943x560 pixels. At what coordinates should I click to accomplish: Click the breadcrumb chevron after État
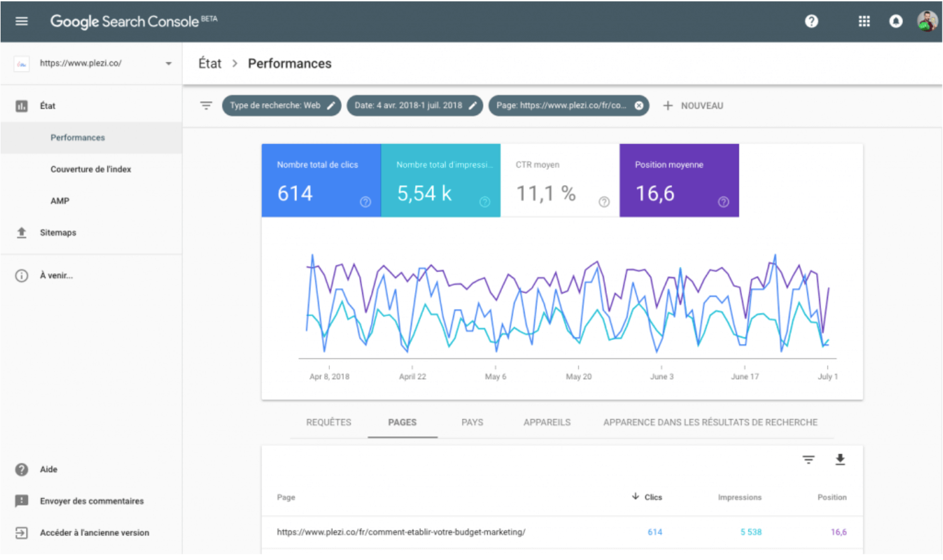[x=234, y=63]
